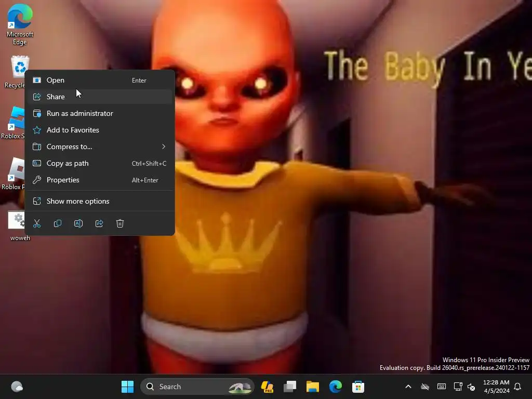Show hidden system tray icons
The height and width of the screenshot is (399, 532).
408,387
